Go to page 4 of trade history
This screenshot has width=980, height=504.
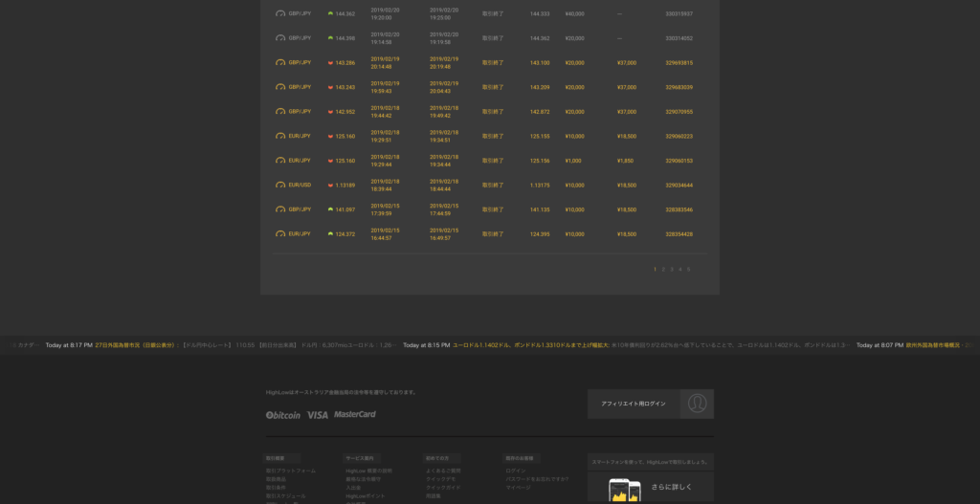(680, 269)
